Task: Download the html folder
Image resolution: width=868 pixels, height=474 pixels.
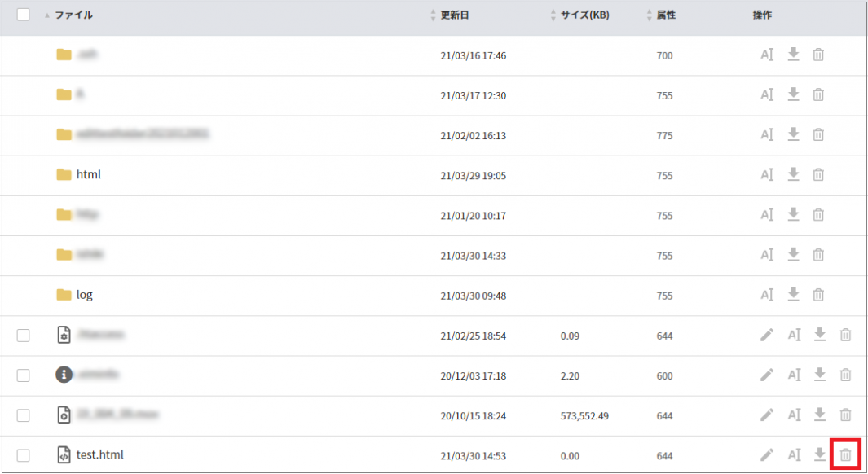Action: [793, 174]
